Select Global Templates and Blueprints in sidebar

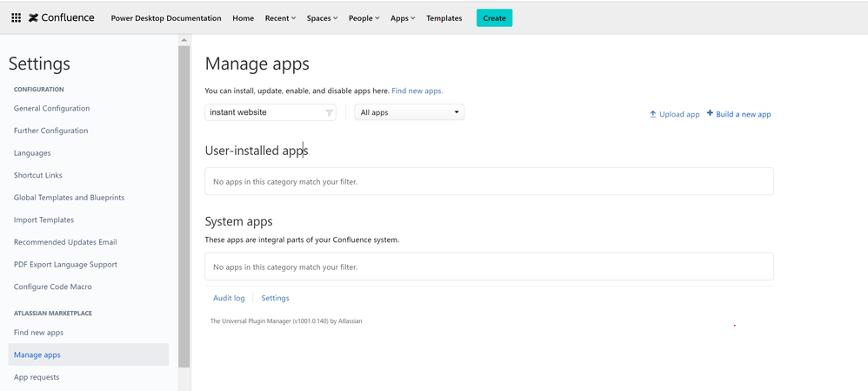click(x=69, y=198)
